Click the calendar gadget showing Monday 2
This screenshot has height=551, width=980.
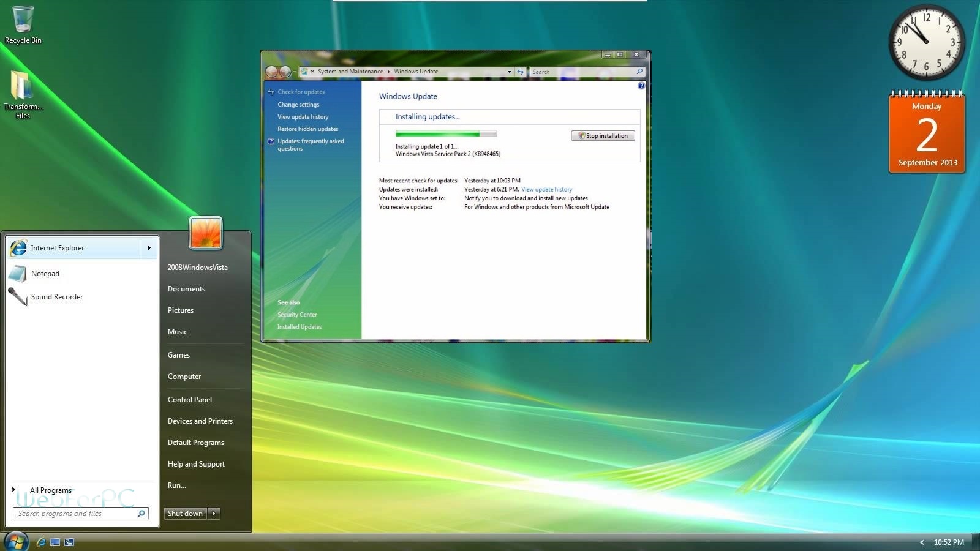[x=927, y=132]
